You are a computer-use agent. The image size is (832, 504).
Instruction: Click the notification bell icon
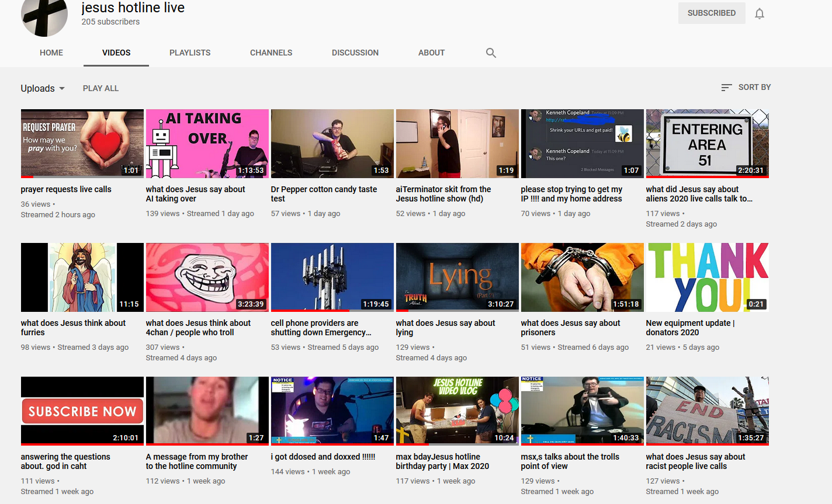tap(760, 13)
